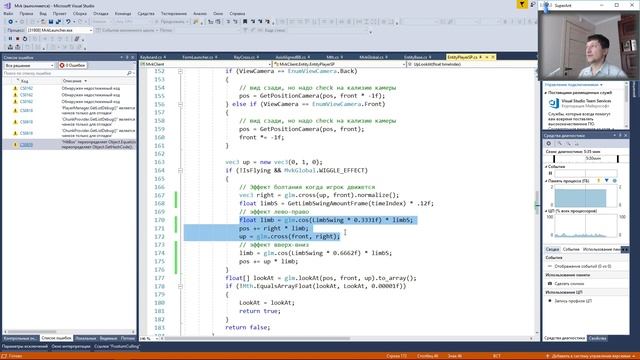Click 'Сделать снимок' memory snapshot link
640x360 pixels.
click(x=569, y=283)
